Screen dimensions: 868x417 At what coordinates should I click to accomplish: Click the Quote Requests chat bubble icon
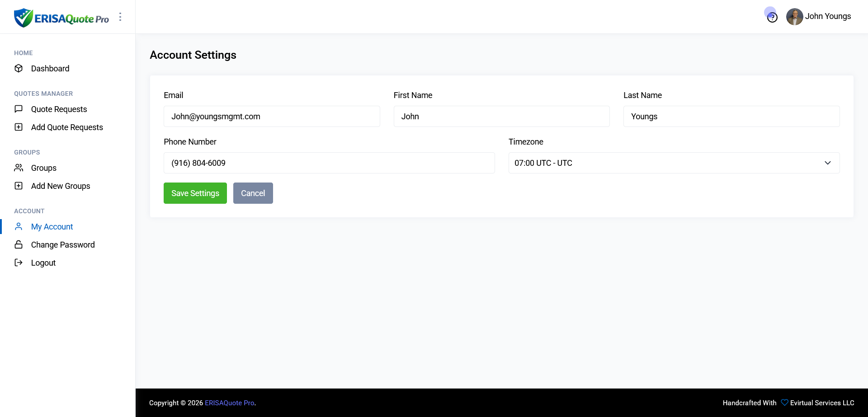click(19, 109)
